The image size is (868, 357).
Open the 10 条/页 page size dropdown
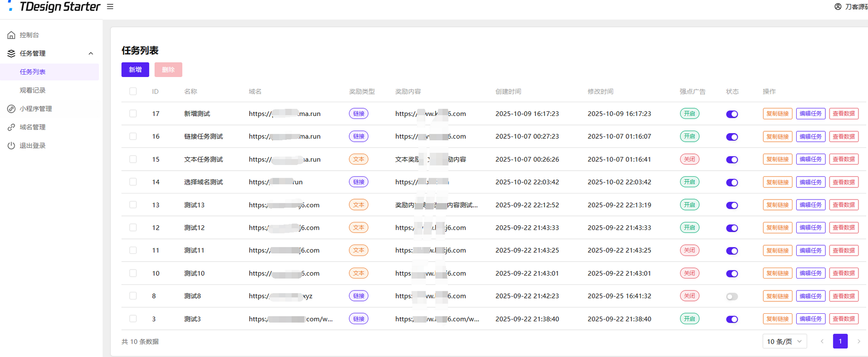784,341
